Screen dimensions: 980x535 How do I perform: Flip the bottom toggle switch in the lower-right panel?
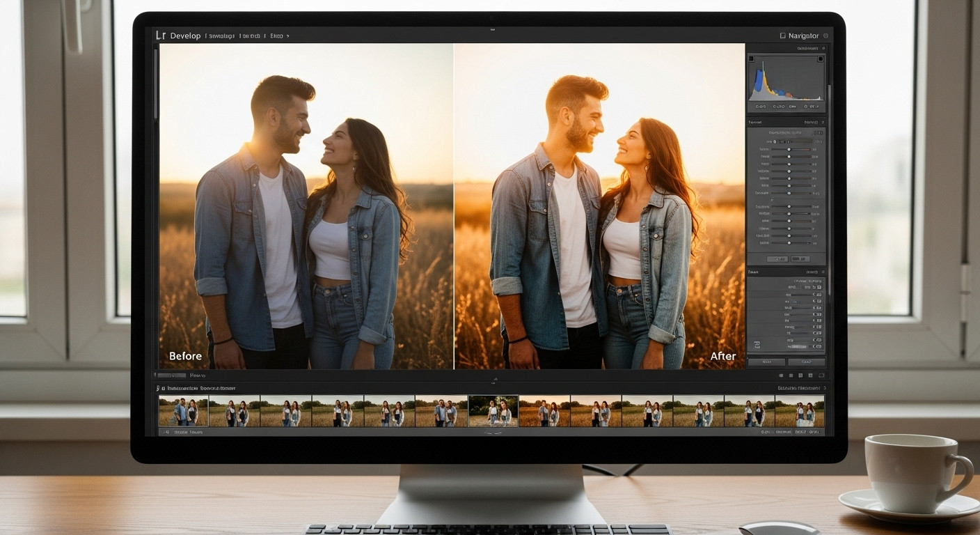click(x=819, y=346)
